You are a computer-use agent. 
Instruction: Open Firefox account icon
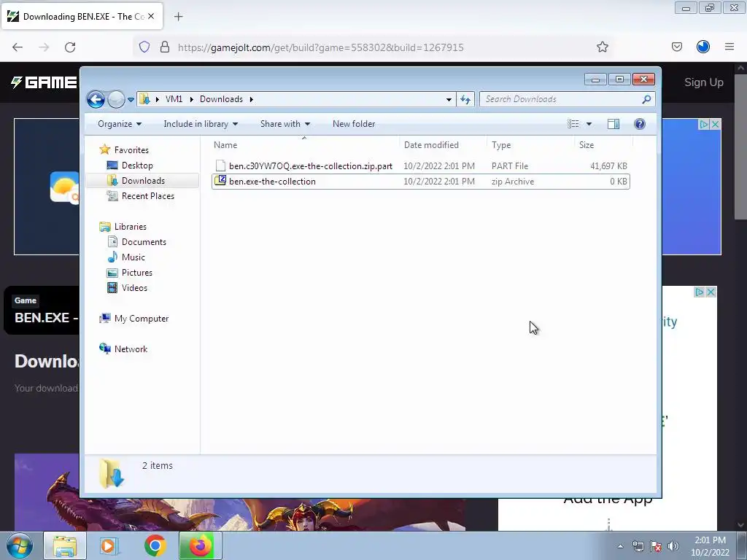tap(703, 47)
